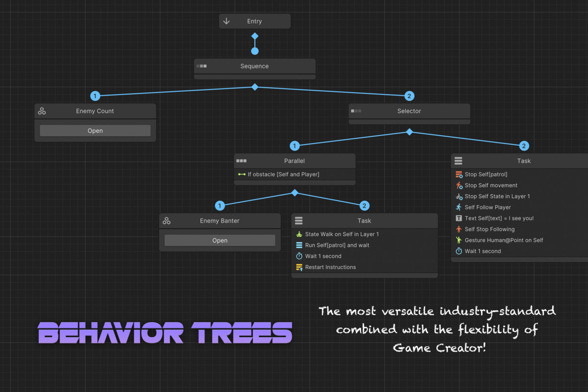Click the orange stop icon on Stop Self[patrol]
The height and width of the screenshot is (392, 588).
pos(458,174)
